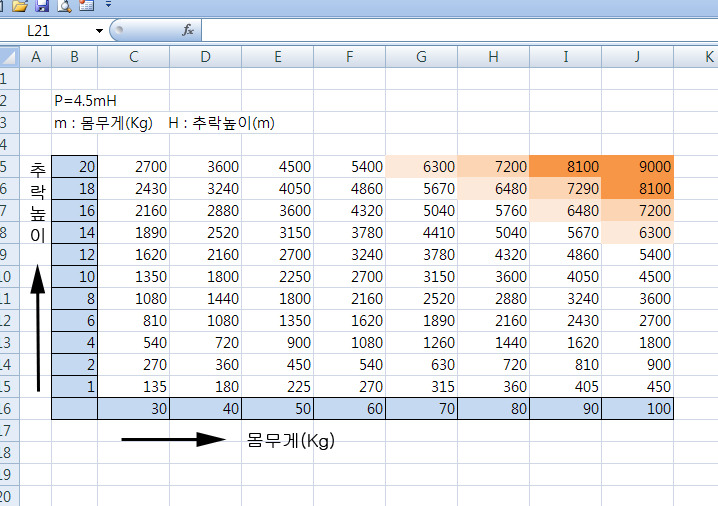Click the cell with value 2880 in column H
This screenshot has width=718, height=506.
pos(493,299)
